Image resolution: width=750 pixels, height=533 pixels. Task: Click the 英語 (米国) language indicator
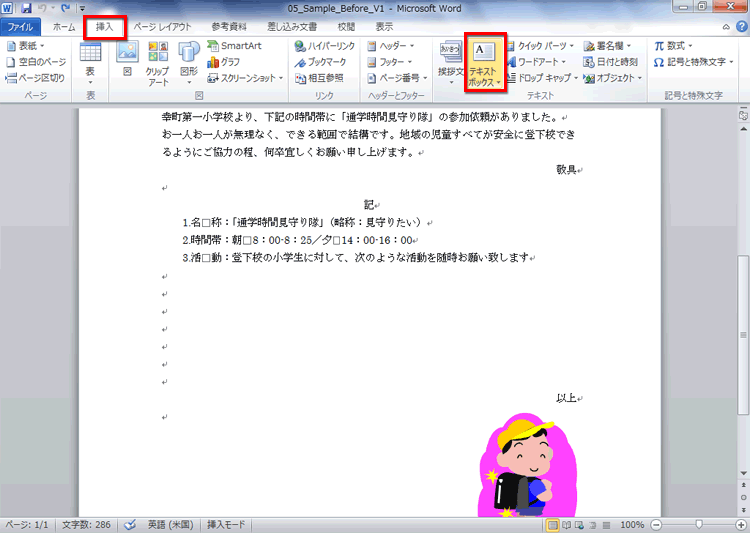tap(170, 525)
